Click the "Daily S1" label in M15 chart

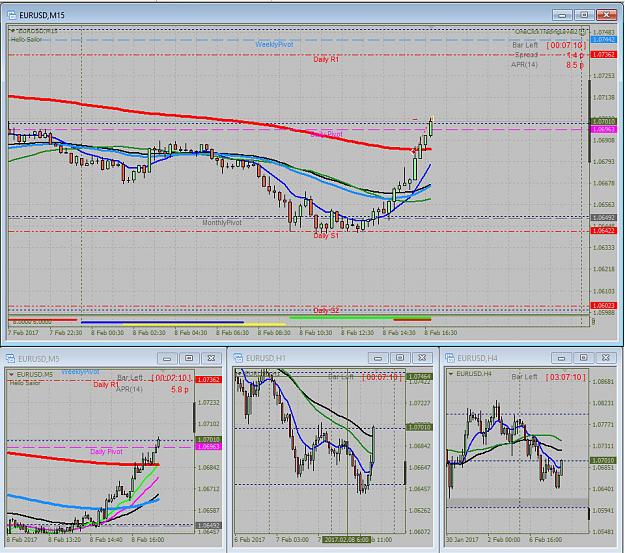326,236
